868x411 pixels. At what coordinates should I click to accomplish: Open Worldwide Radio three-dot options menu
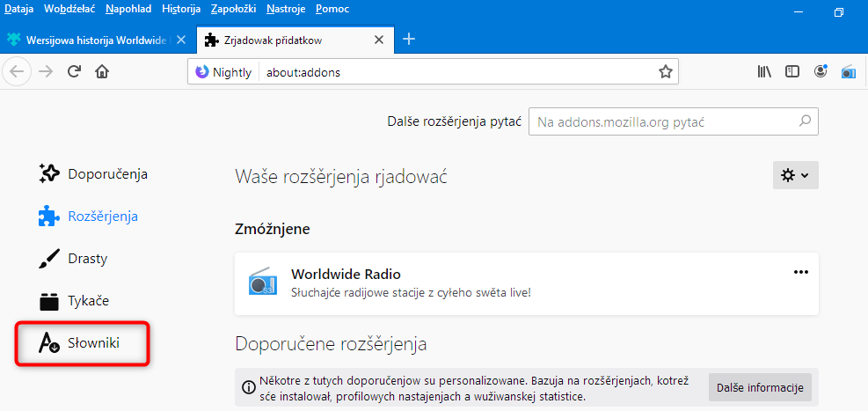800,272
